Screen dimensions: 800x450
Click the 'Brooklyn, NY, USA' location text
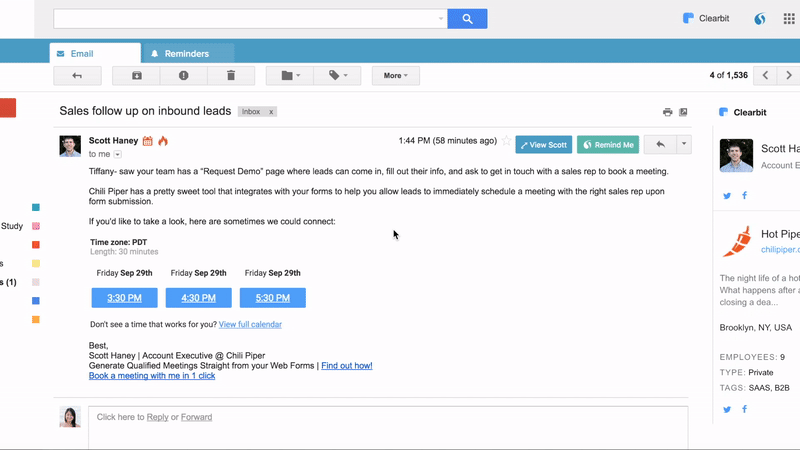pyautogui.click(x=756, y=328)
